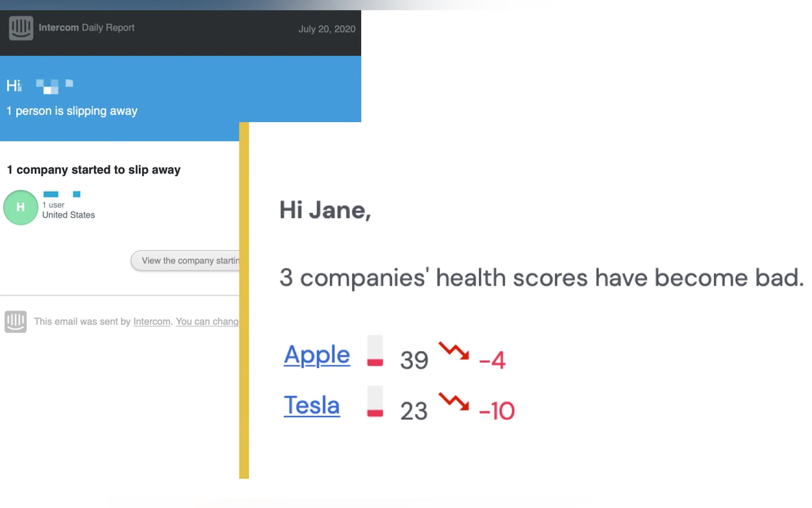The width and height of the screenshot is (812, 508).
Task: Click the Intercom Daily Report title
Action: (86, 28)
